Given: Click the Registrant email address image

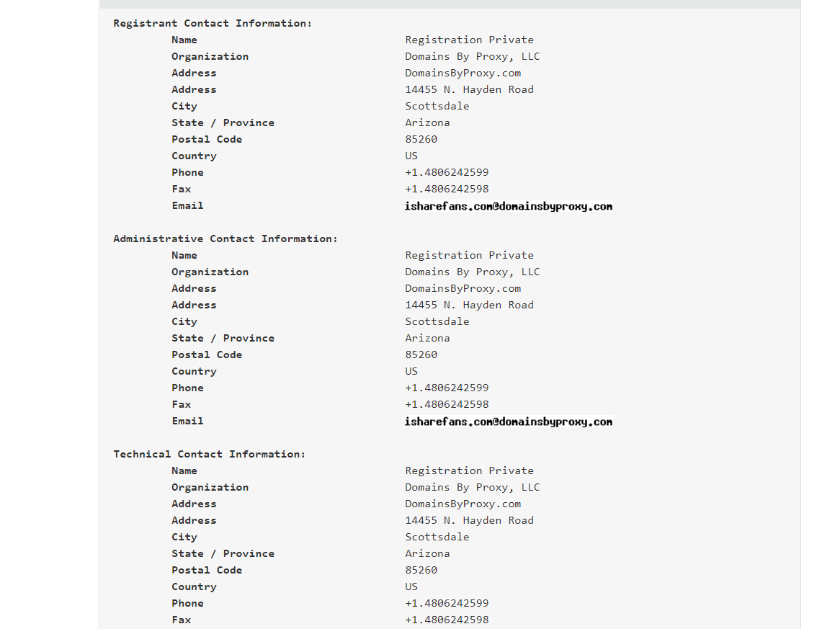Looking at the screenshot, I should click(509, 206).
